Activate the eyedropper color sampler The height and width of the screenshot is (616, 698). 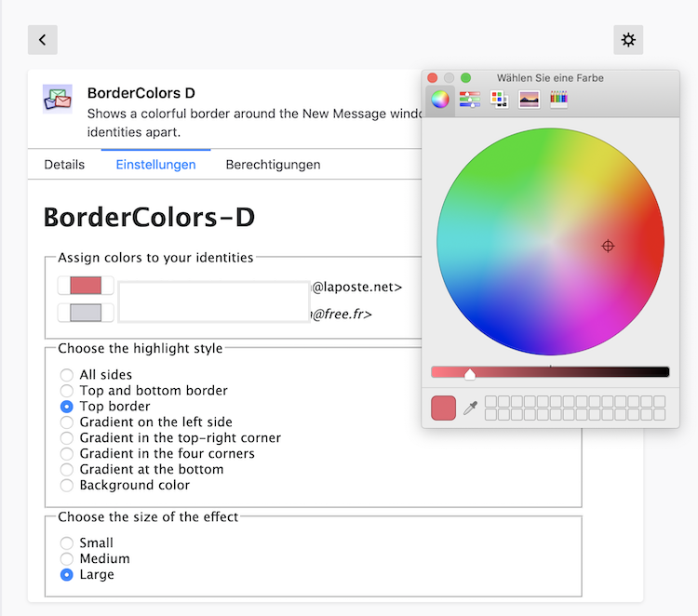coord(470,408)
